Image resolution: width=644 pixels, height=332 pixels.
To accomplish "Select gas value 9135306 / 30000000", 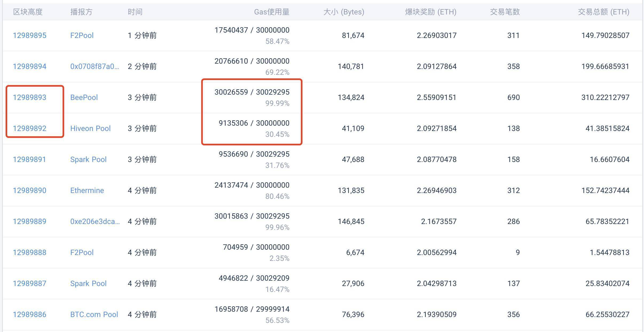I will [254, 123].
